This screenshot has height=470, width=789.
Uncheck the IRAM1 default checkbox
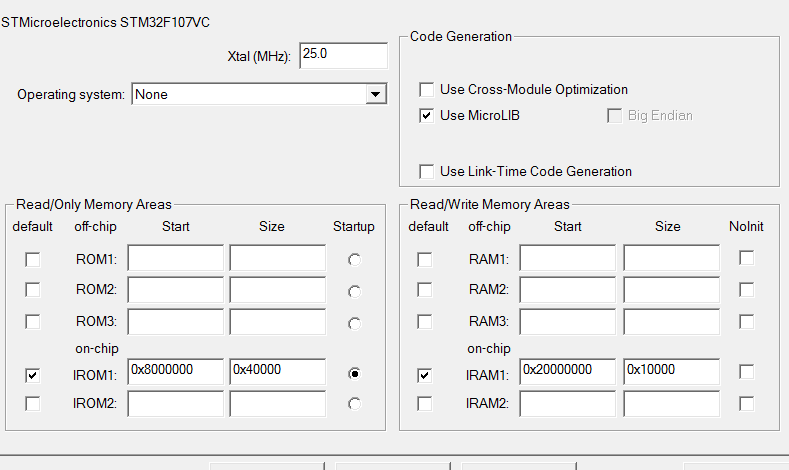point(425,375)
